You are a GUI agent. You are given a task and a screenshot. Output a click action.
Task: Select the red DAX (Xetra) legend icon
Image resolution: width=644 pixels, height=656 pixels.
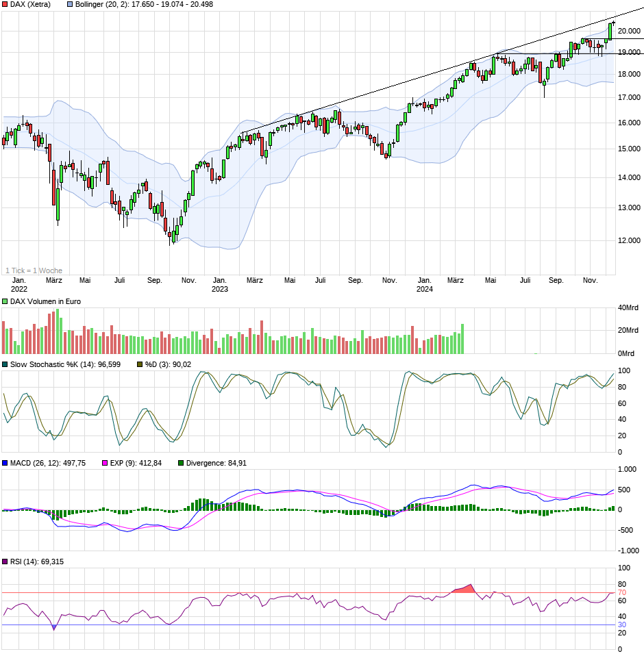[5, 5]
